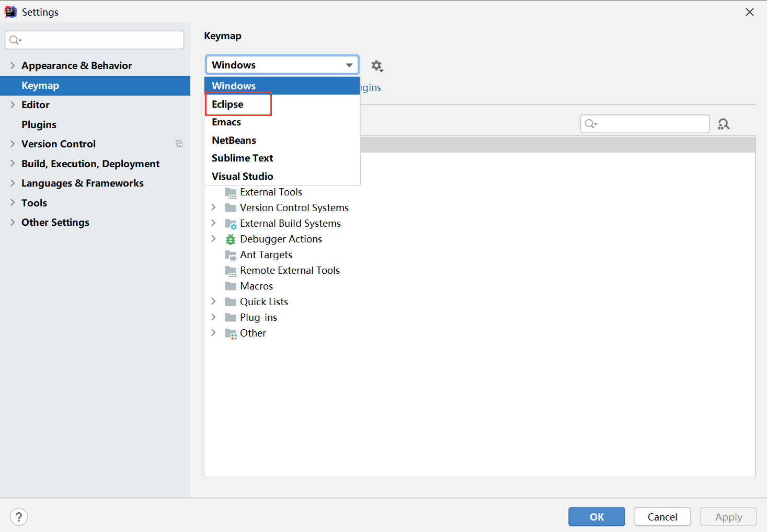Click the help question mark button
This screenshot has width=767, height=532.
pyautogui.click(x=19, y=517)
